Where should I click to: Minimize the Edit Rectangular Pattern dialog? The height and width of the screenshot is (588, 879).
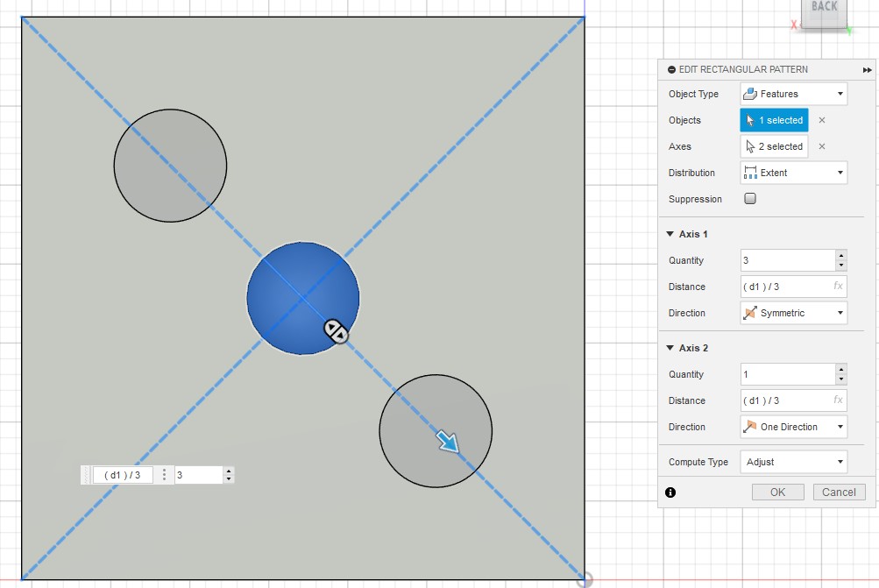(671, 70)
